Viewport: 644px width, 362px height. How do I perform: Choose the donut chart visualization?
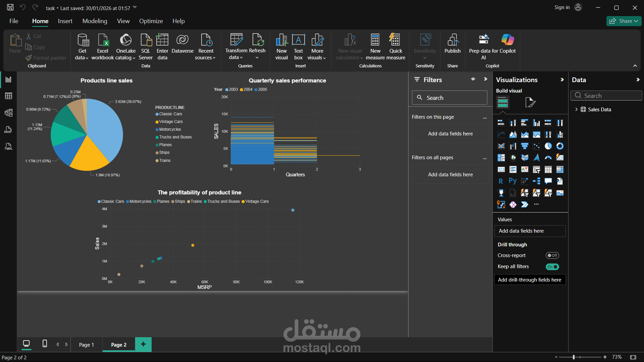tap(560, 146)
